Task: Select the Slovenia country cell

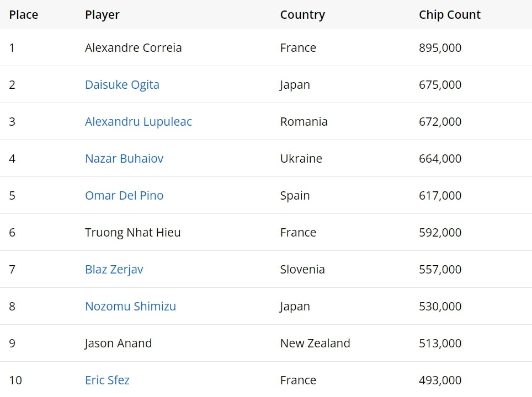Action: (x=302, y=270)
